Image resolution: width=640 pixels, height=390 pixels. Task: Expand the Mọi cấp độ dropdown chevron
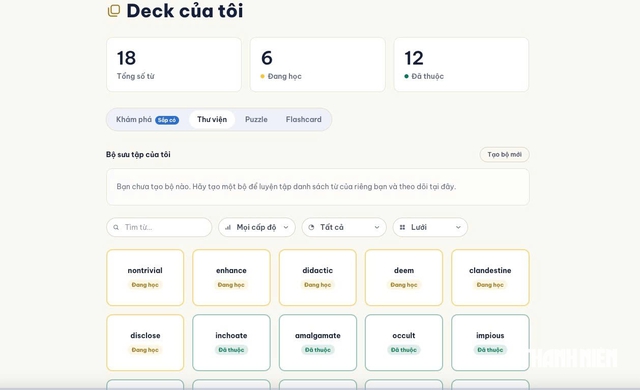click(286, 227)
